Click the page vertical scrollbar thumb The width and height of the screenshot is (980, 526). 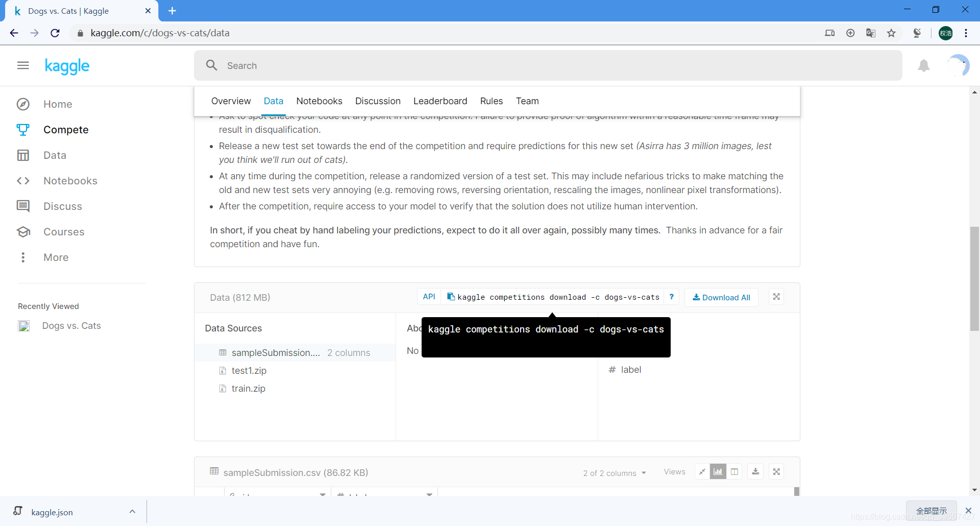coord(974,278)
